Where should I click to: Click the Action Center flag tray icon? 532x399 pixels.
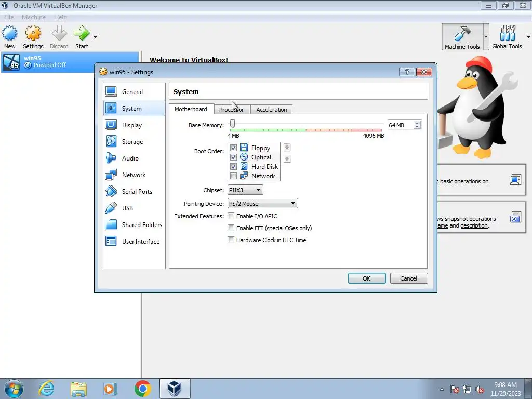pos(455,390)
